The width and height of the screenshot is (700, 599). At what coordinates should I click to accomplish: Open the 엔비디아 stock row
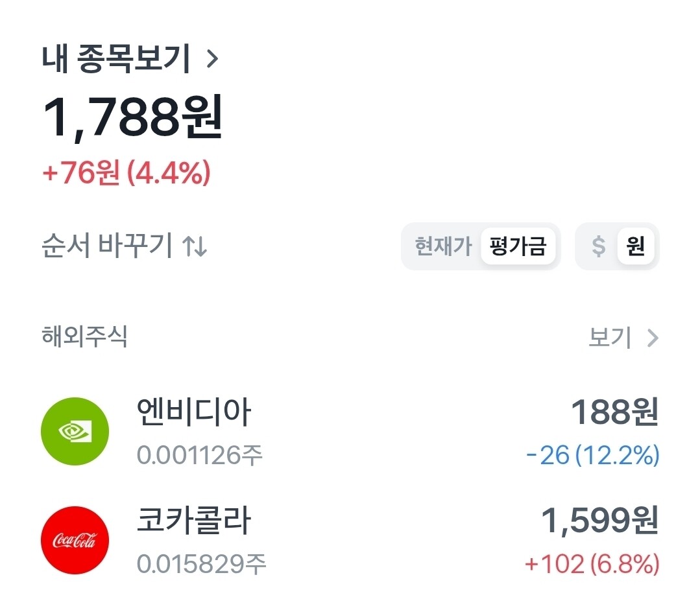(x=350, y=431)
